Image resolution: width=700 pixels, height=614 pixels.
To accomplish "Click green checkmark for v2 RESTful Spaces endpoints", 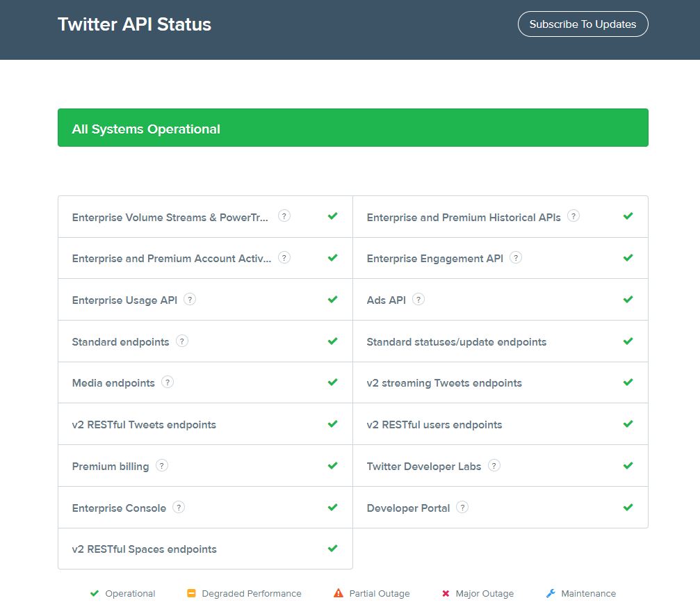I will [333, 549].
